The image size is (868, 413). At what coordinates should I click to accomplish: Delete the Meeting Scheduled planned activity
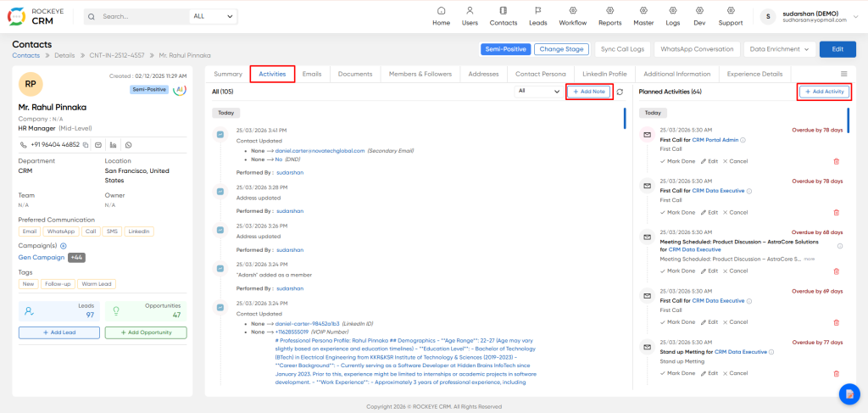pyautogui.click(x=836, y=271)
